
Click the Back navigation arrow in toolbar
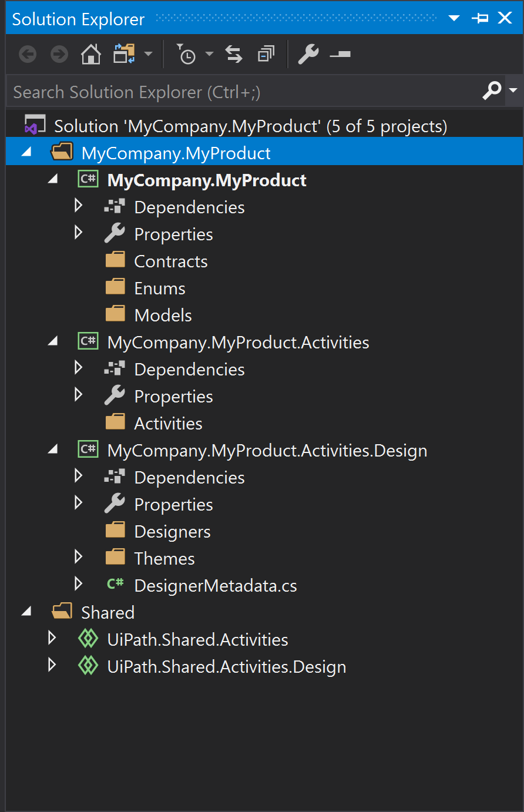[28, 55]
